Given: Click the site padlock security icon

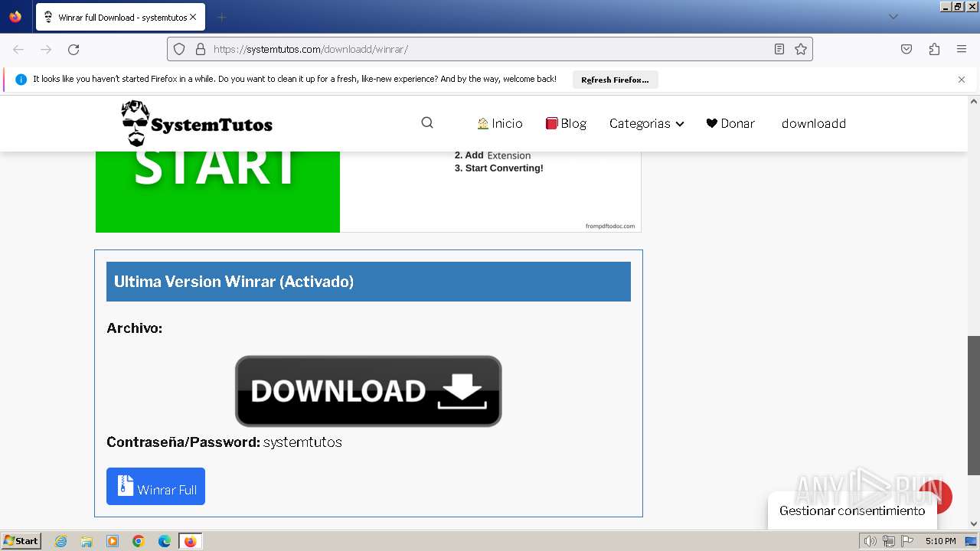Looking at the screenshot, I should tap(201, 49).
